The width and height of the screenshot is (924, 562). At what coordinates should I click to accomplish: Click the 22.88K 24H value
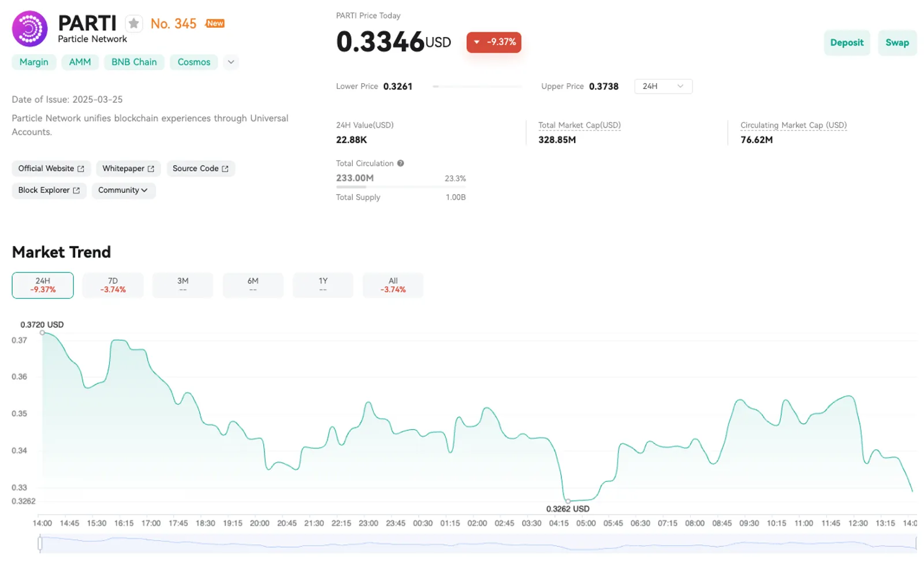(351, 140)
